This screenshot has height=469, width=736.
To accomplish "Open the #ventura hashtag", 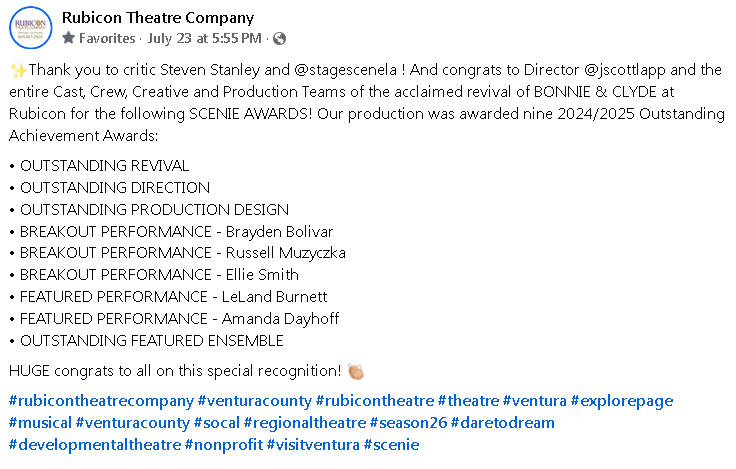I will (x=534, y=401).
